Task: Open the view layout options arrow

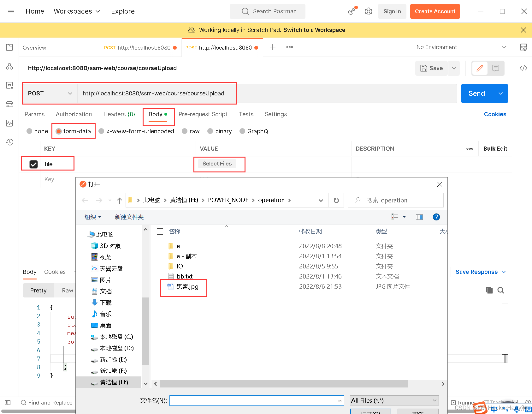Action: click(404, 217)
